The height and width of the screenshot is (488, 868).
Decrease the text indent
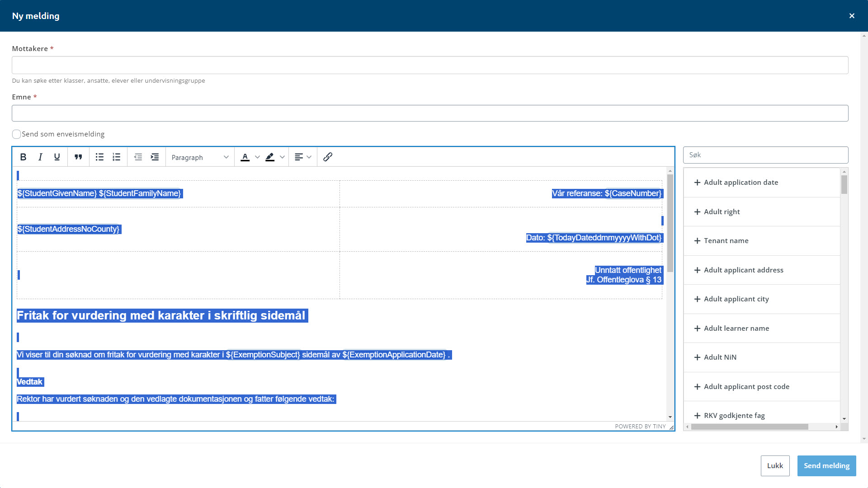point(138,157)
